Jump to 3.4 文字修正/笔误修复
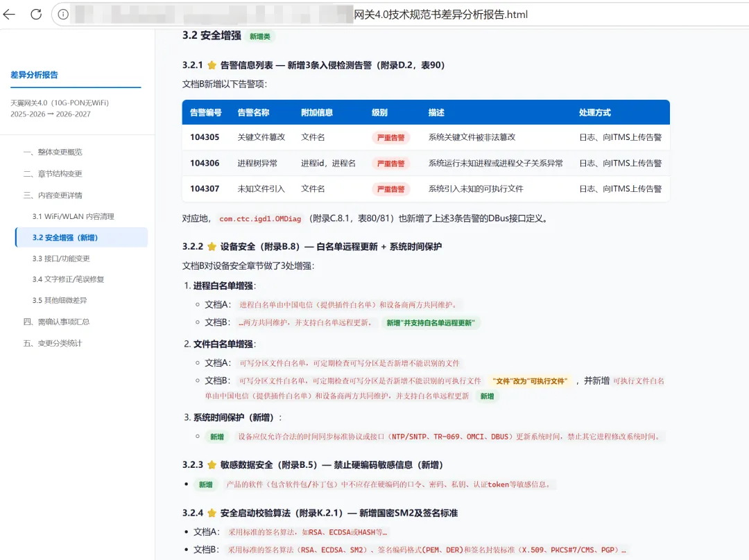Screen dimensions: 749x560 (68, 279)
